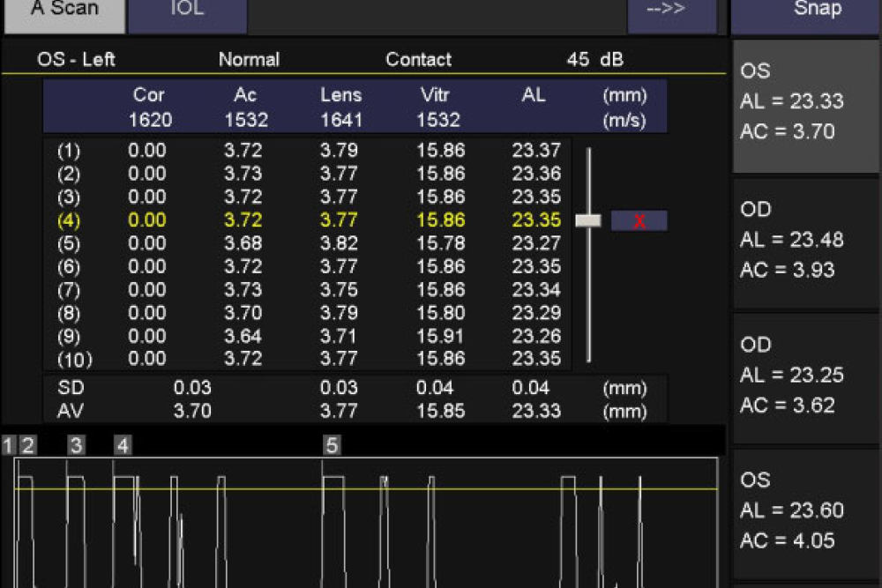Select waveform gate marker 1

click(x=8, y=446)
